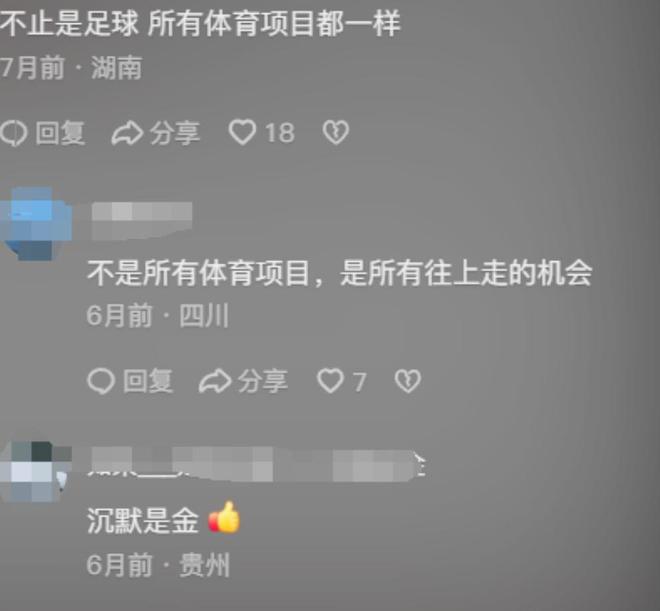Tap the 18 like count number

pos(280,133)
